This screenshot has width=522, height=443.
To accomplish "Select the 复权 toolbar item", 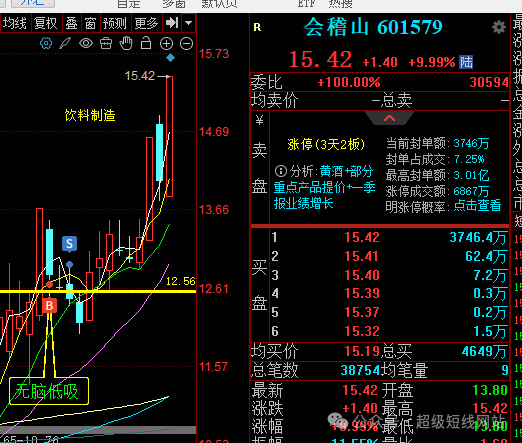I will (x=46, y=23).
